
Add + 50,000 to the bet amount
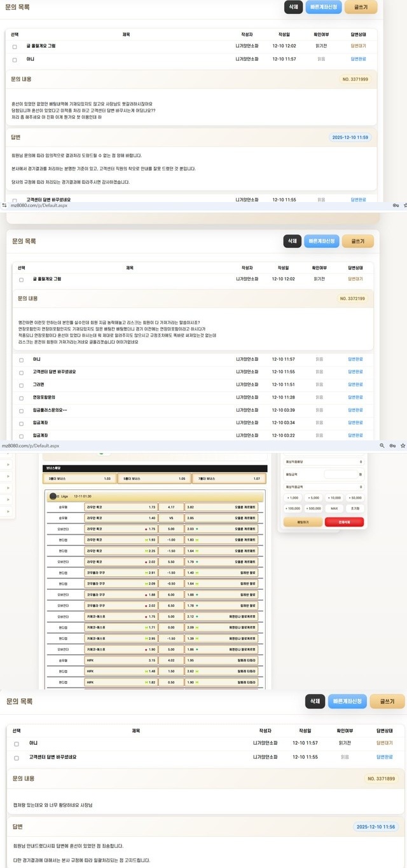(355, 498)
